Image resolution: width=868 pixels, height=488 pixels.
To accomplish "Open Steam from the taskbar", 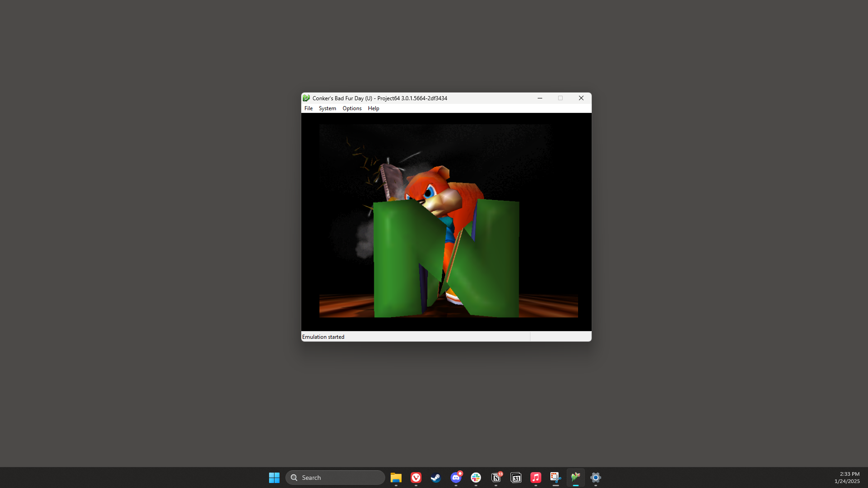I will (x=436, y=478).
